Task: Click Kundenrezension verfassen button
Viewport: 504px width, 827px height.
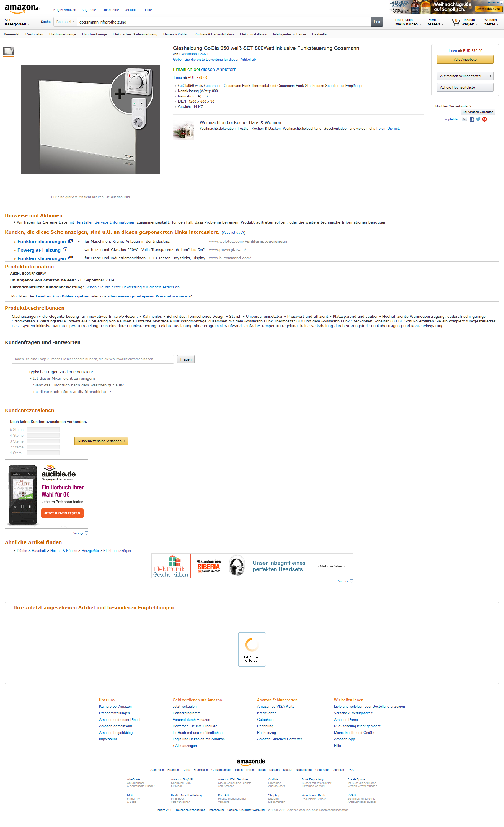Action: [101, 441]
